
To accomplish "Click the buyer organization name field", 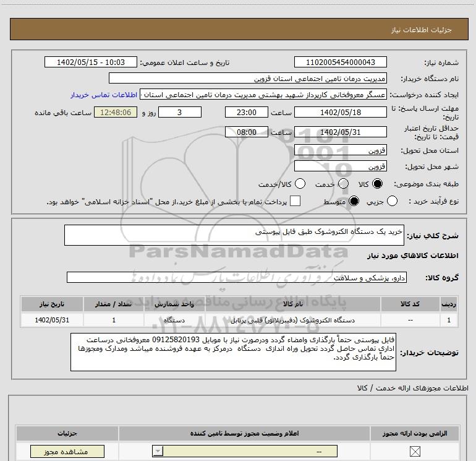I will pos(248,78).
